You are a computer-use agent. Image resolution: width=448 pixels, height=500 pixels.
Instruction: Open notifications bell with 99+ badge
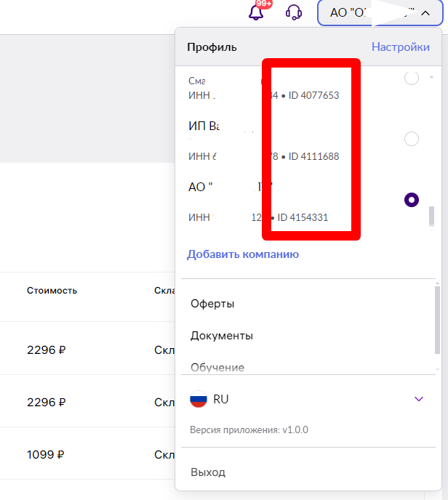[256, 13]
